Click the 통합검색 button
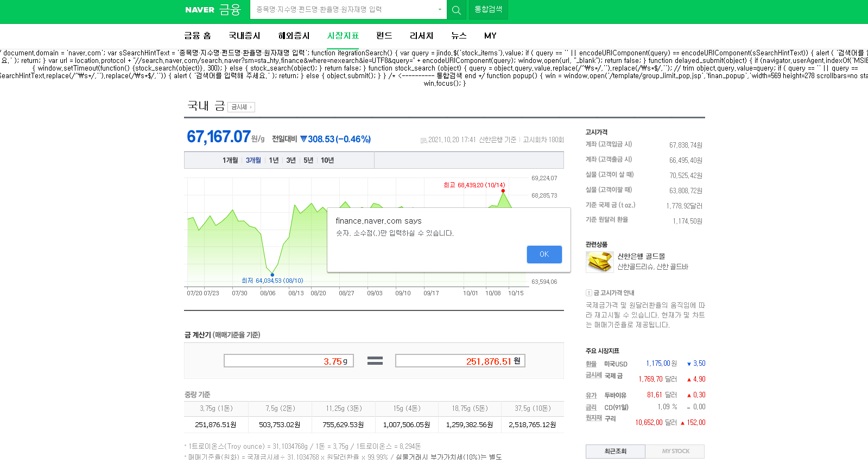This screenshot has width=868, height=470. (x=489, y=10)
